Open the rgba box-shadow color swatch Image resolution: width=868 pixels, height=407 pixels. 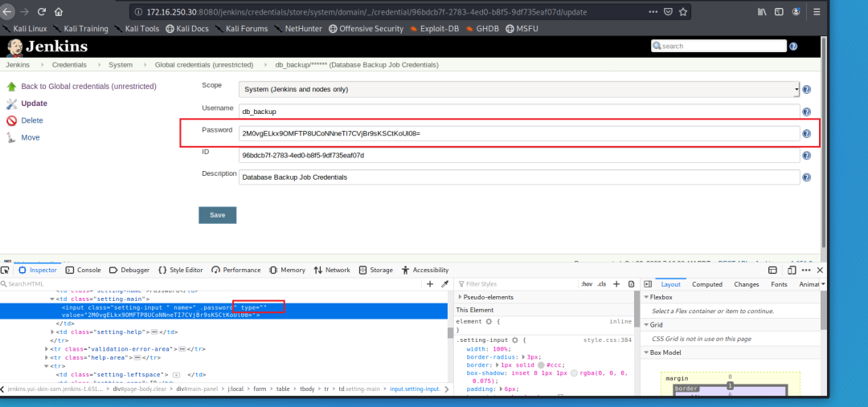[x=574, y=373]
